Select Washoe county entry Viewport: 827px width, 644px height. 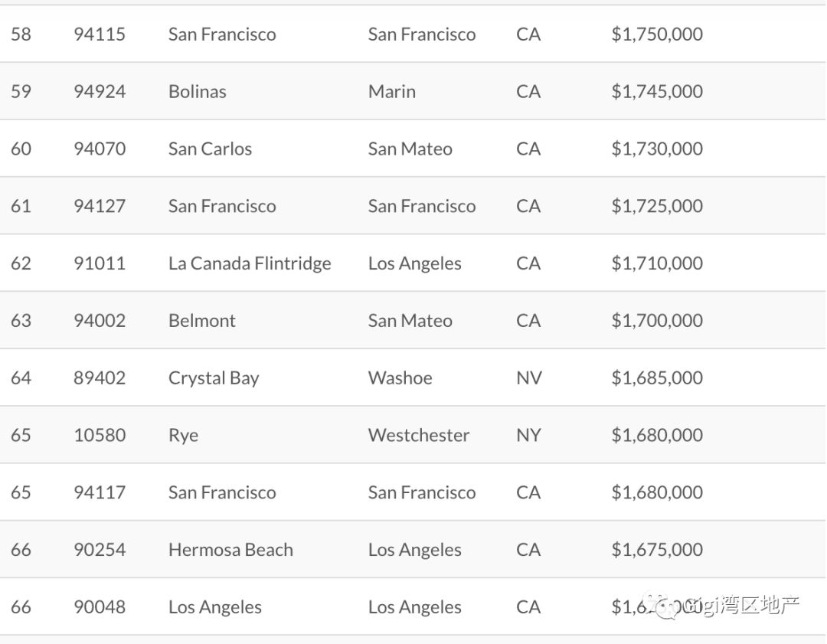pos(400,378)
